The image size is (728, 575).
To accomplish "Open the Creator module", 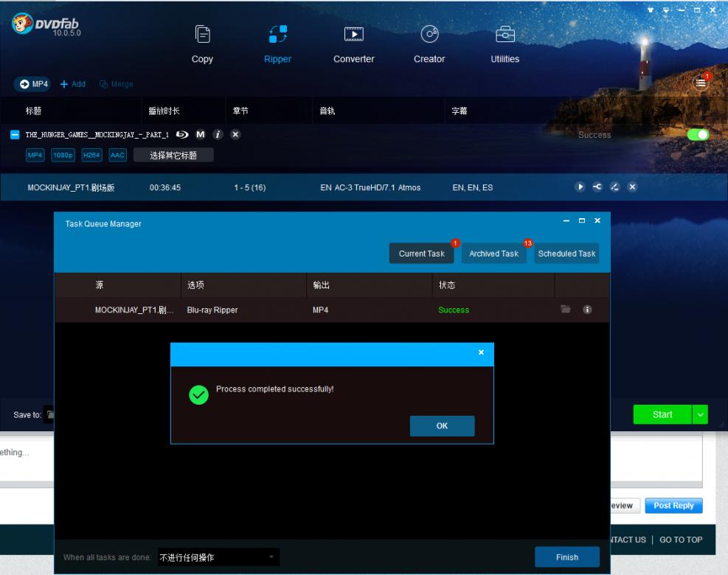I will pyautogui.click(x=429, y=43).
